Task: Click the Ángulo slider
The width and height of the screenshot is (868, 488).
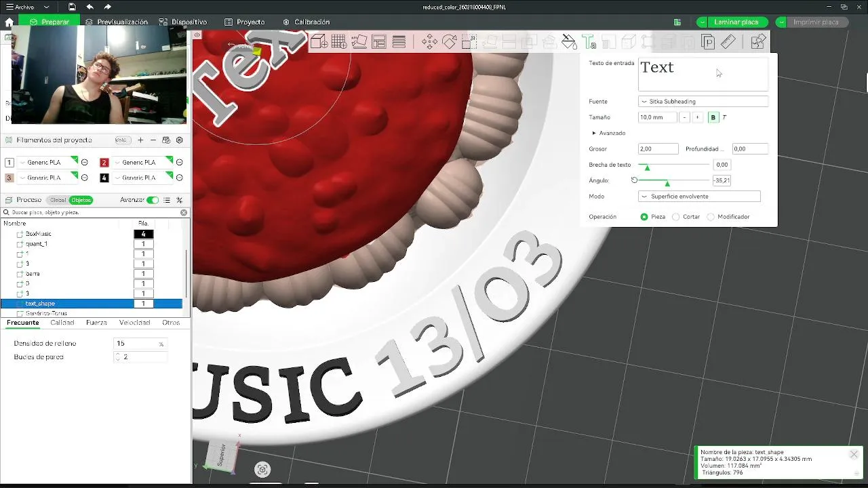Action: coord(674,181)
